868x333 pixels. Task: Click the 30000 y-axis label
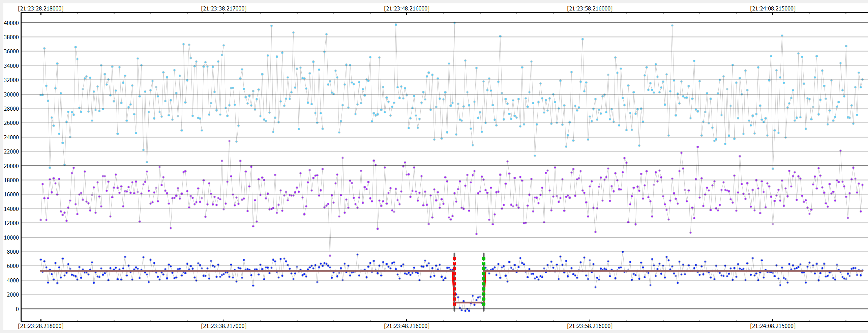click(11, 94)
